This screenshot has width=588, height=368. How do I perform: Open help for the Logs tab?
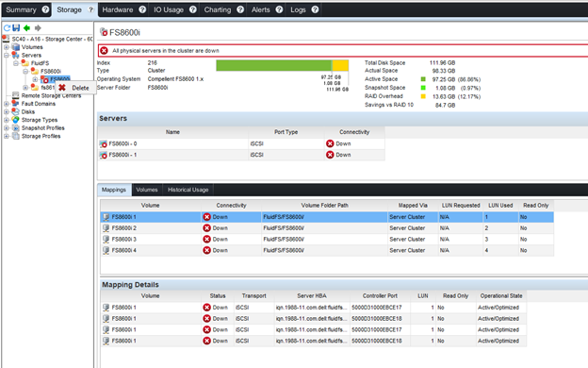tap(315, 9)
